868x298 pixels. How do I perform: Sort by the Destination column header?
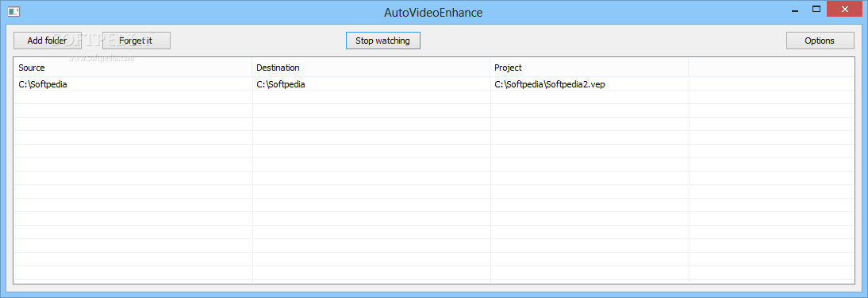[x=371, y=68]
